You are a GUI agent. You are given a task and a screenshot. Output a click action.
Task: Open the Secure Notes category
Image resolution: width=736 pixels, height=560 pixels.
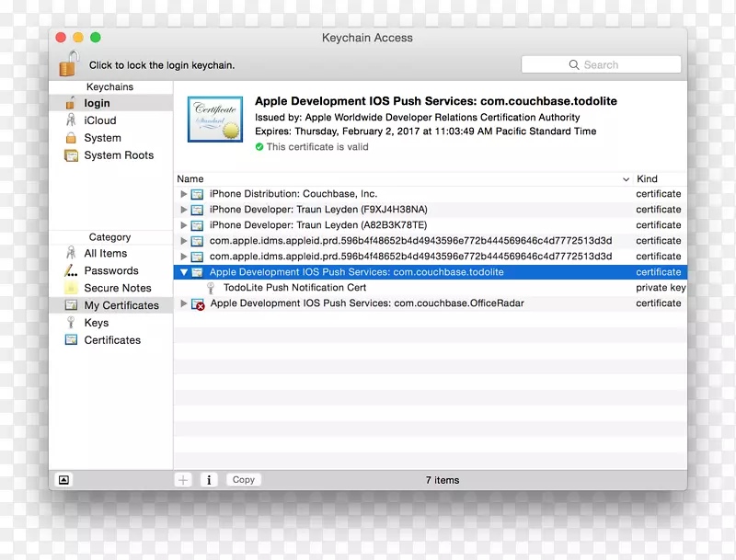(x=117, y=288)
